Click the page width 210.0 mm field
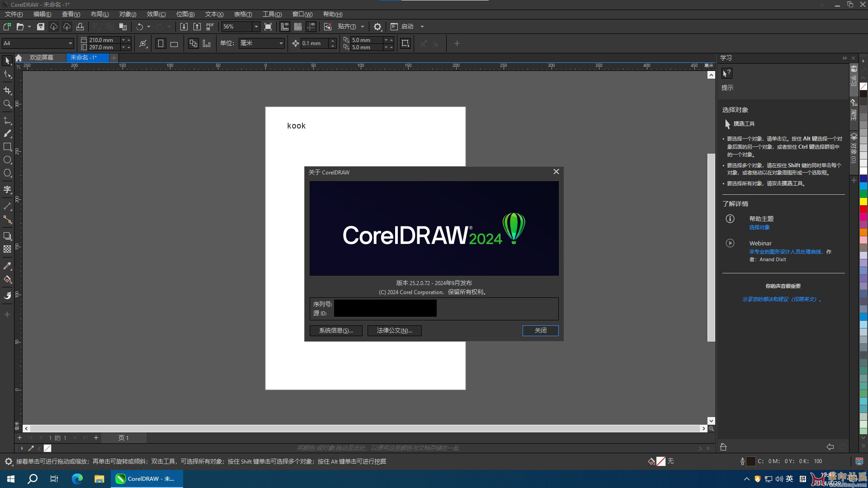Image resolution: width=868 pixels, height=488 pixels. 104,40
